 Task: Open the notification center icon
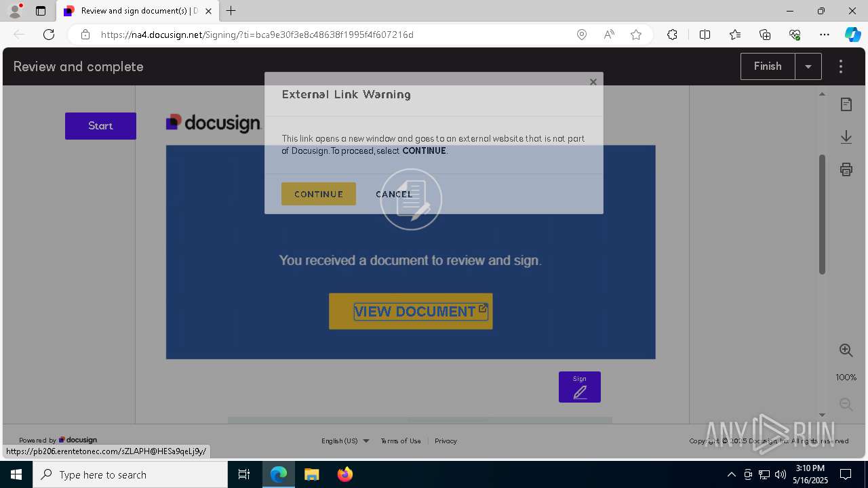coord(846,474)
